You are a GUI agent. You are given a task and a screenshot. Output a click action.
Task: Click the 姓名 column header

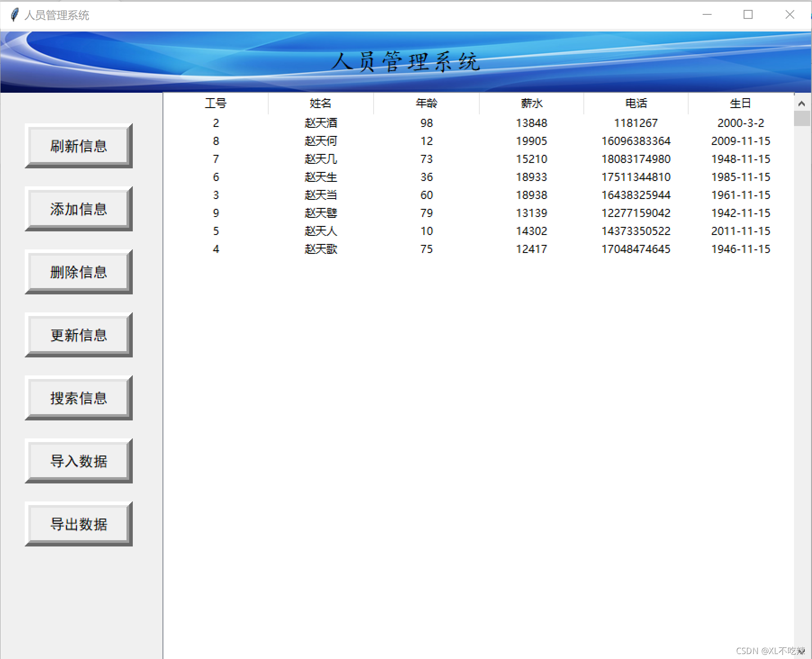point(320,104)
